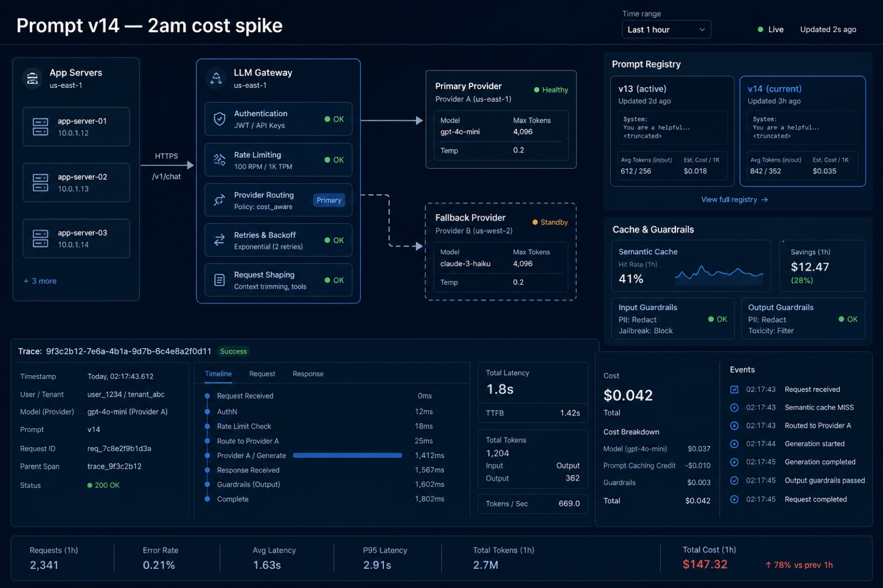
Task: Click the Retries & Backoff arrows icon
Action: coord(219,240)
